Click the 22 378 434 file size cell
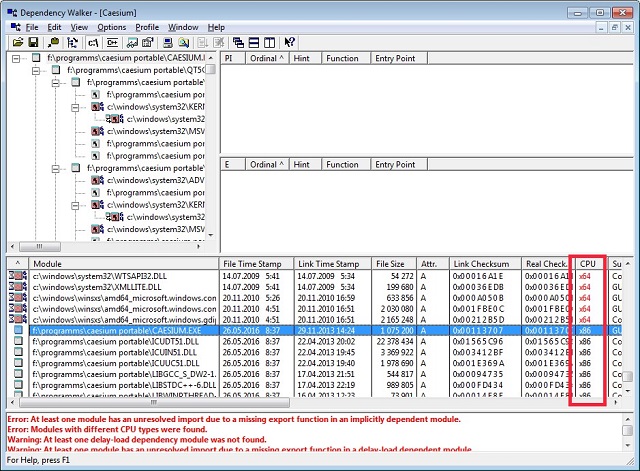 (x=393, y=341)
